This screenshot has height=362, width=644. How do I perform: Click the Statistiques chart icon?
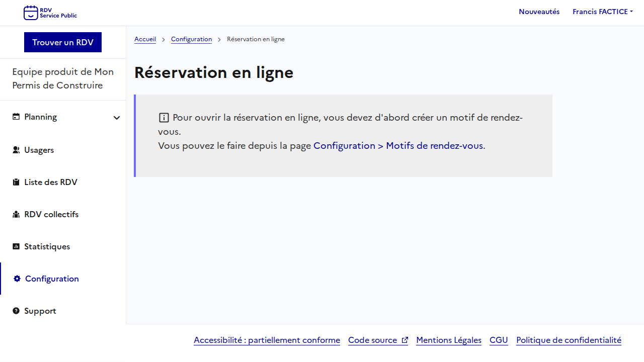point(16,246)
